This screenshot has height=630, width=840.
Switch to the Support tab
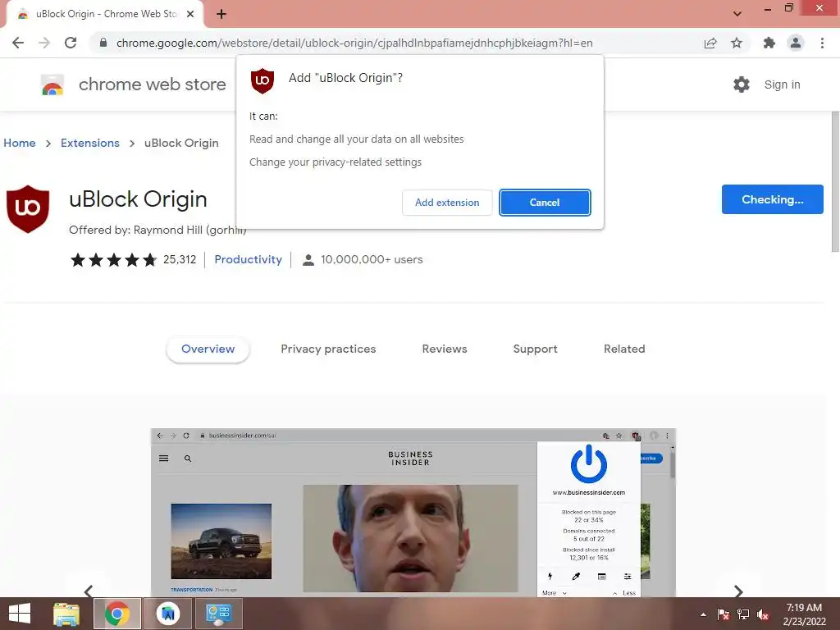click(x=535, y=349)
